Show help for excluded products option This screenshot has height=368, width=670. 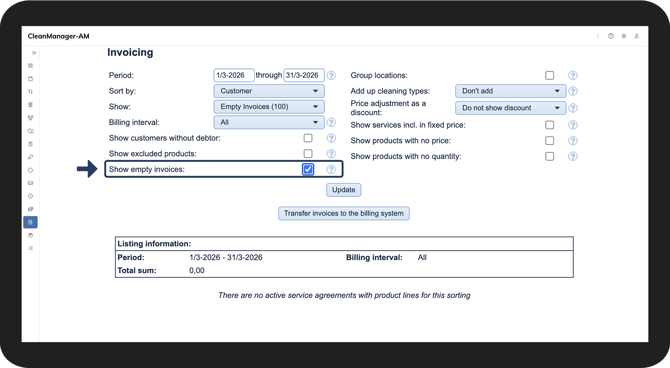[331, 154]
